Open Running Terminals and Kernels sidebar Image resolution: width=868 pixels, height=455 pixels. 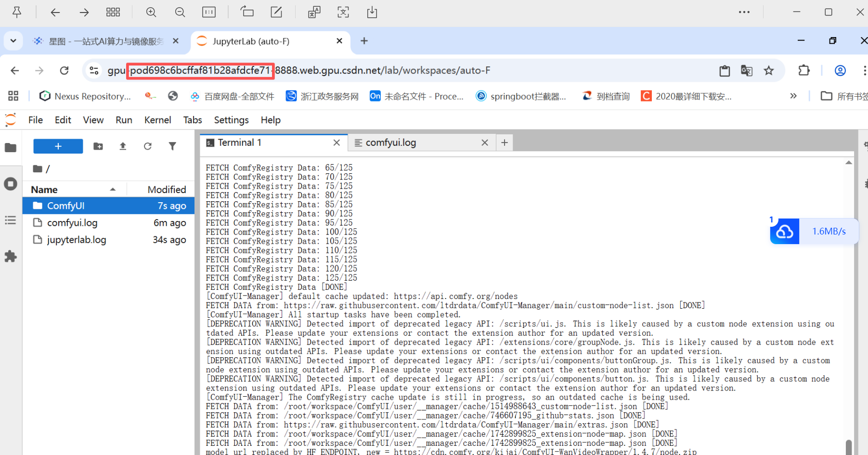[11, 184]
